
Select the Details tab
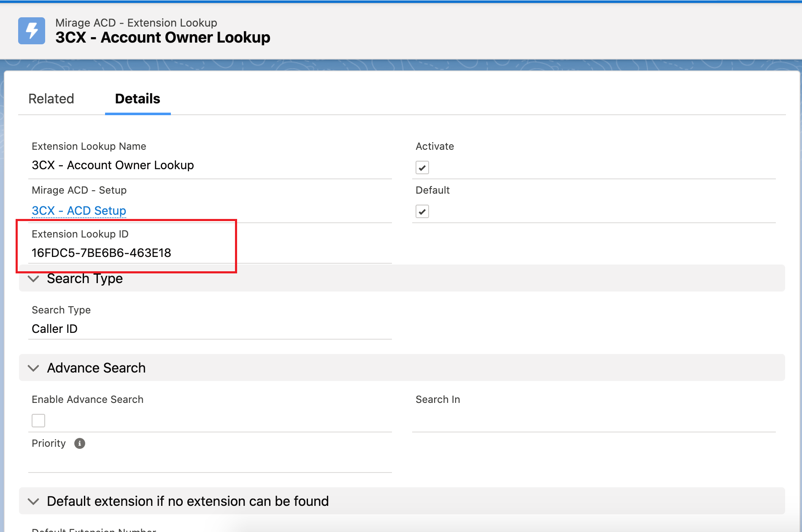click(x=138, y=99)
